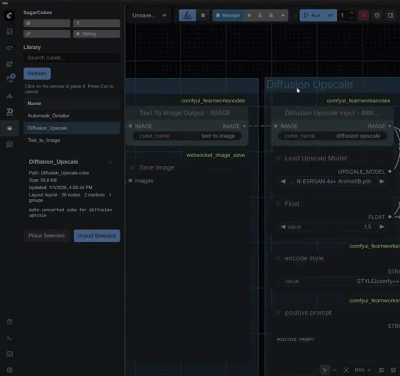Click the last icon at the top-right toolbar edge
This screenshot has height=376, width=400.
pos(390,15)
